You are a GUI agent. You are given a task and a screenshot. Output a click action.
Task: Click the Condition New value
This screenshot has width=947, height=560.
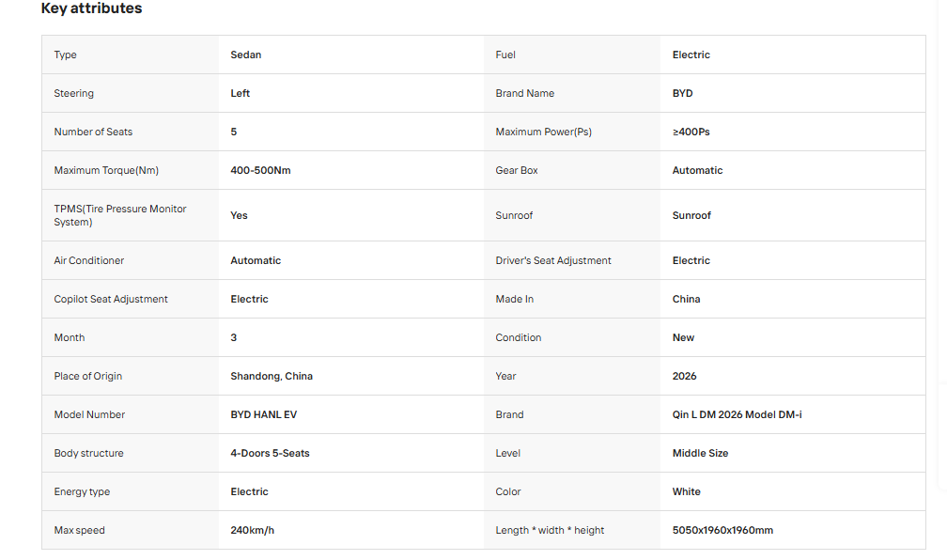(x=683, y=337)
